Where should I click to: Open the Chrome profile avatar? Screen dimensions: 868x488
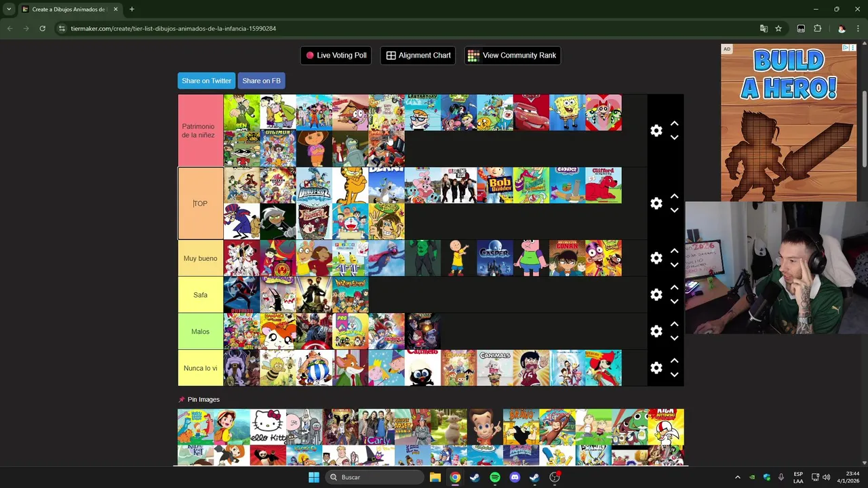tap(842, 28)
